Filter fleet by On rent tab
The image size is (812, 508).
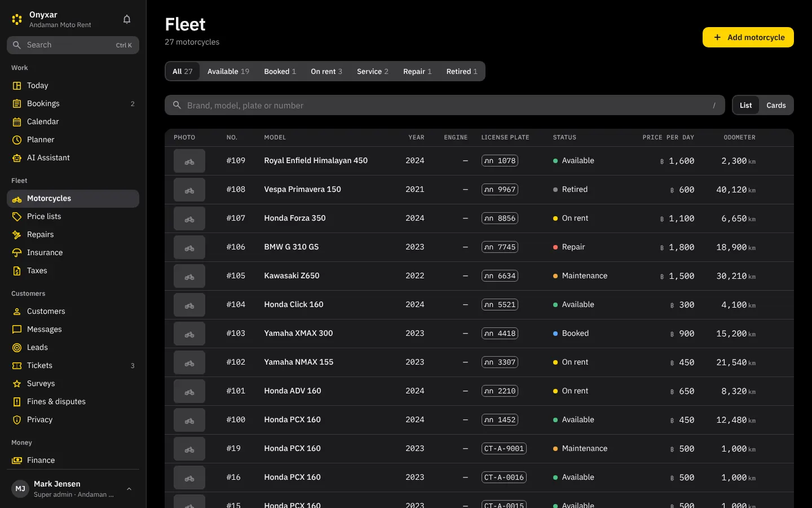pyautogui.click(x=326, y=72)
